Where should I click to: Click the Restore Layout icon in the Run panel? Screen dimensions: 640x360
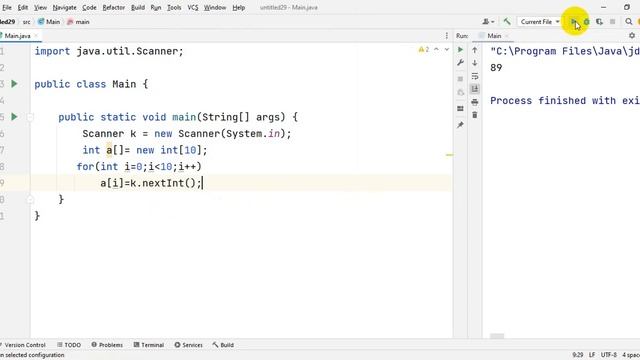tap(460, 109)
